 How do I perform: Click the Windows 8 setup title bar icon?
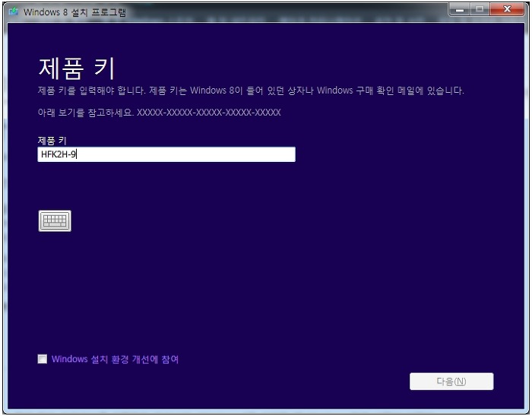[14, 12]
